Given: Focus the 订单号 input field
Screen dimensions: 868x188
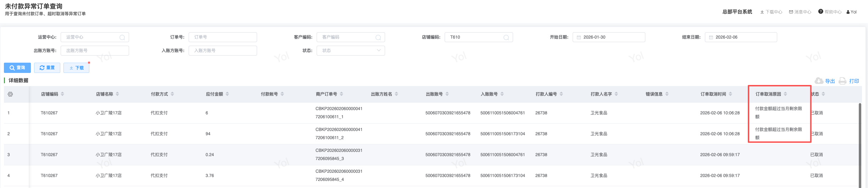Looking at the screenshot, I should 223,37.
